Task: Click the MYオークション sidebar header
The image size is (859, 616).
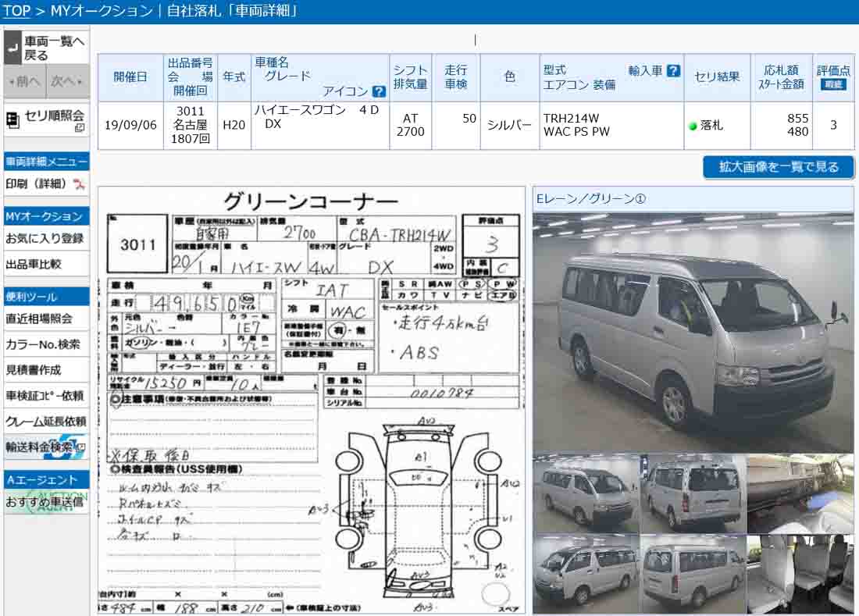Action: (47, 216)
